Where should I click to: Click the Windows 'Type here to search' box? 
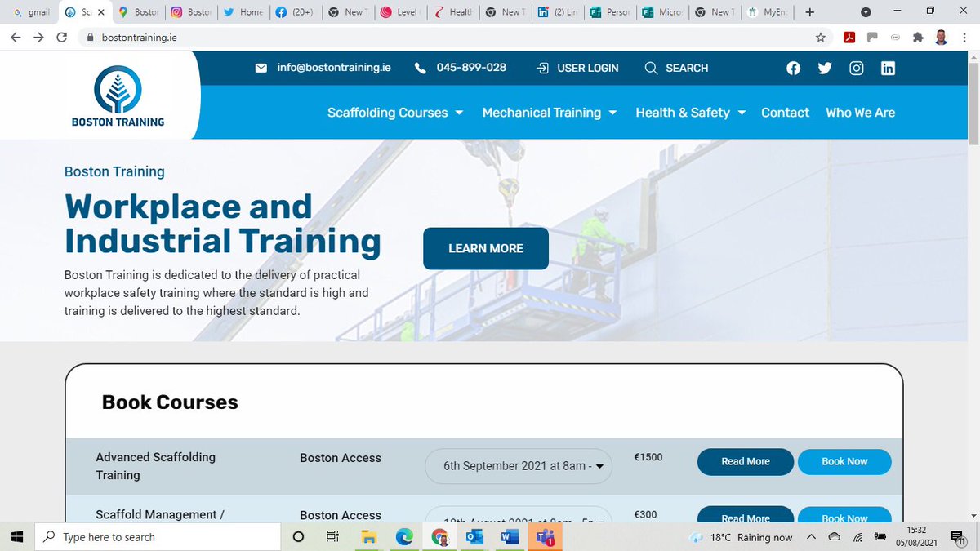pyautogui.click(x=157, y=537)
